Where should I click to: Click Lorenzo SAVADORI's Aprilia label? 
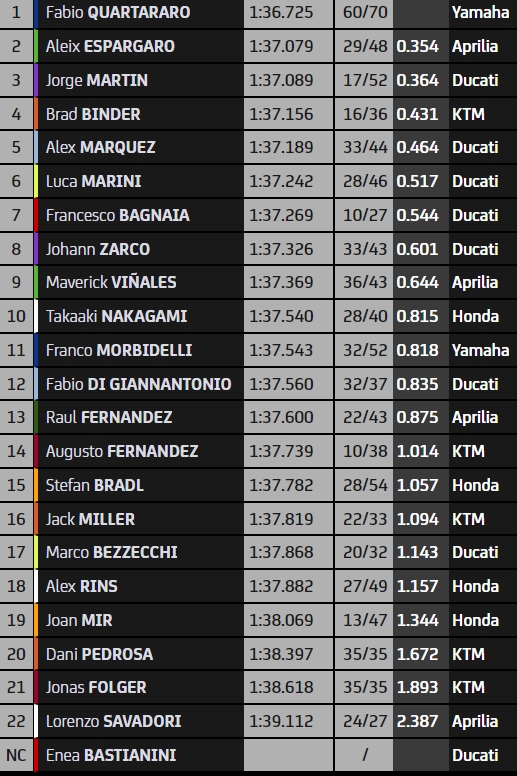pyautogui.click(x=475, y=722)
